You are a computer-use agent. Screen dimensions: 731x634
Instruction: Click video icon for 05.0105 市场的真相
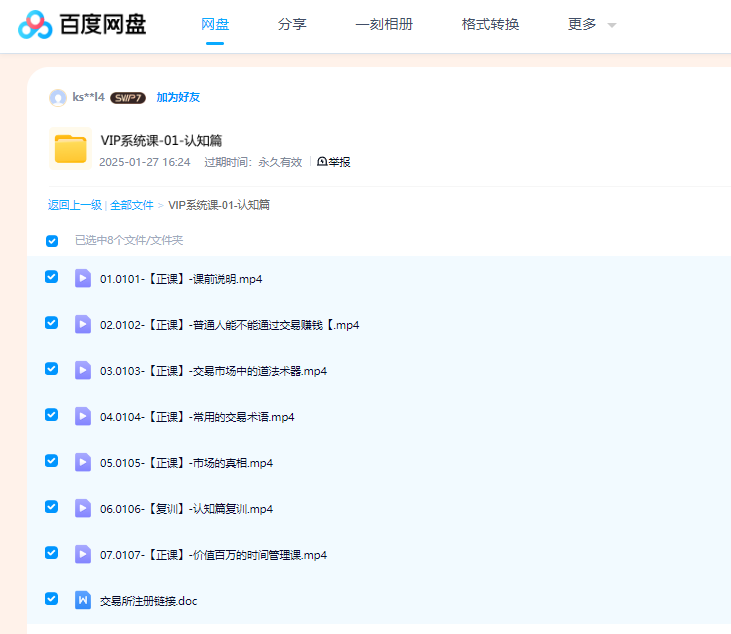(83, 462)
